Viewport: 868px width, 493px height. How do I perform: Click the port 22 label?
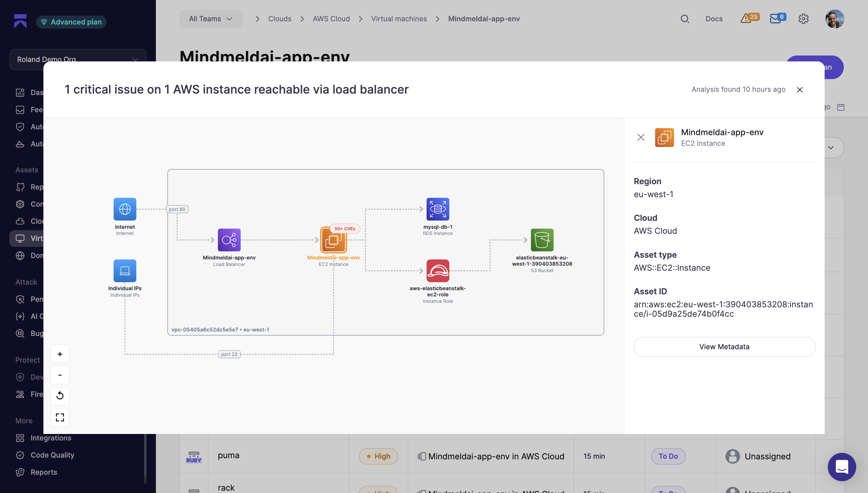tap(229, 354)
